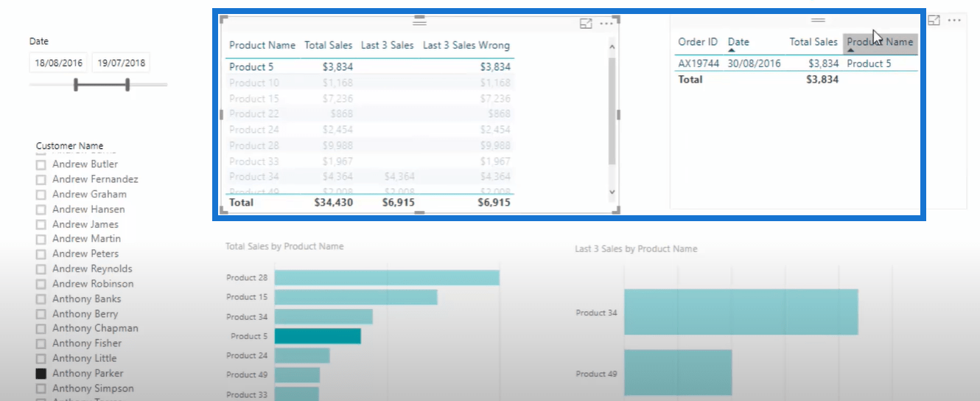Viewport: 980px width, 401px height.
Task: Tick the Andrew Robinson checkbox
Action: pos(41,284)
